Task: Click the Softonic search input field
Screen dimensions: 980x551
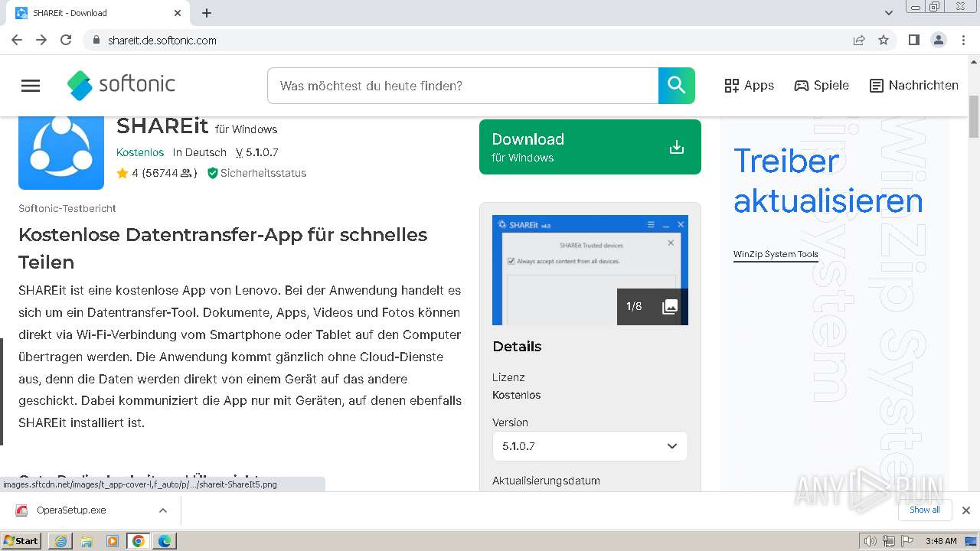Action: tap(463, 86)
